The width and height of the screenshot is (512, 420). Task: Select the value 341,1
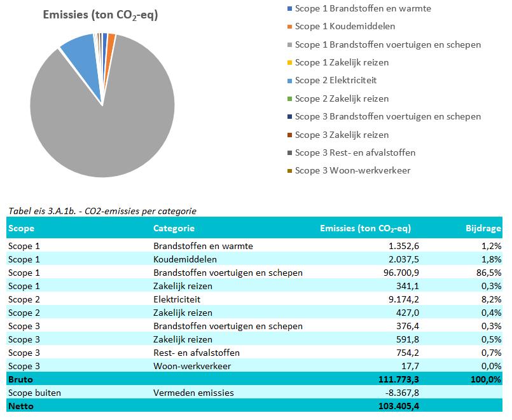pos(408,286)
